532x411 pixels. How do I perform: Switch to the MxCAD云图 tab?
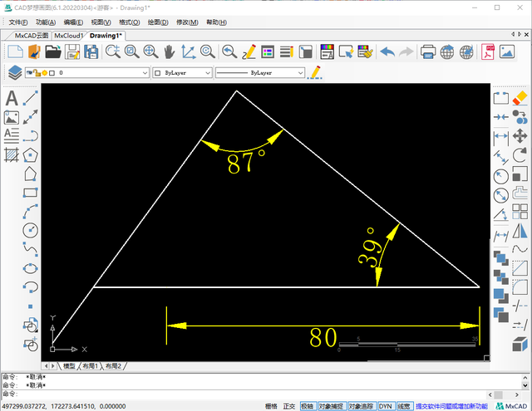(32, 36)
